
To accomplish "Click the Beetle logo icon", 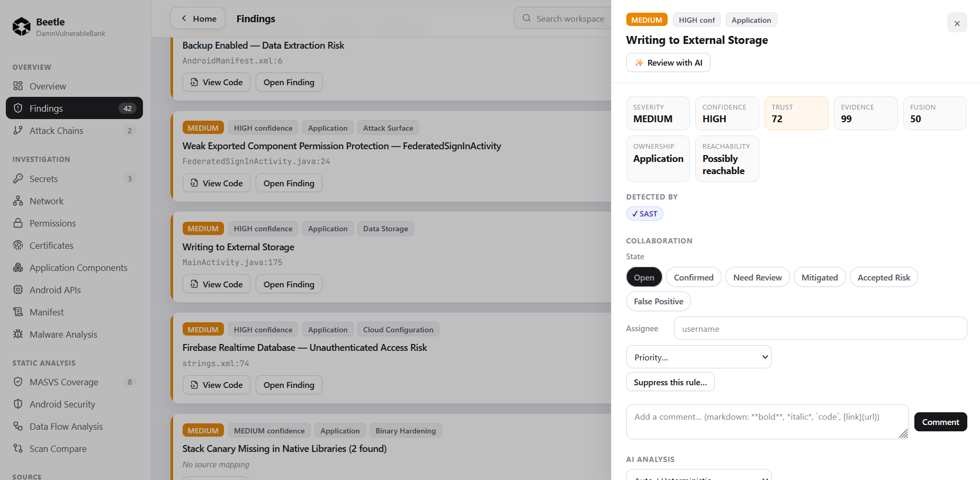I will [22, 26].
